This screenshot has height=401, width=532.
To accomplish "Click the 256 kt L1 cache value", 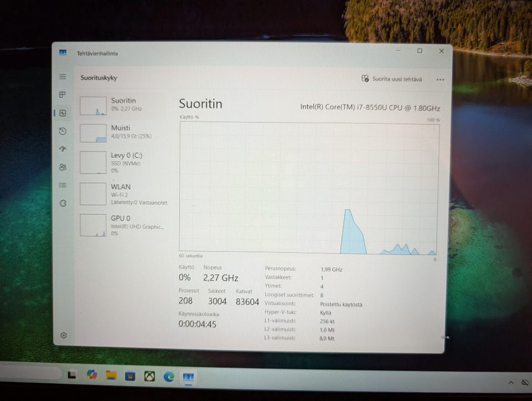I will [x=327, y=321].
